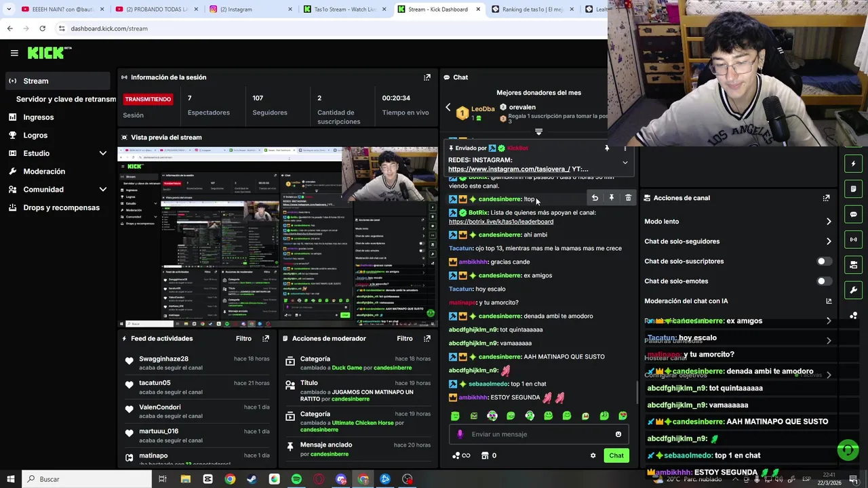868x488 pixels.
Task: Expand the pinned message with chevron
Action: pos(625,163)
